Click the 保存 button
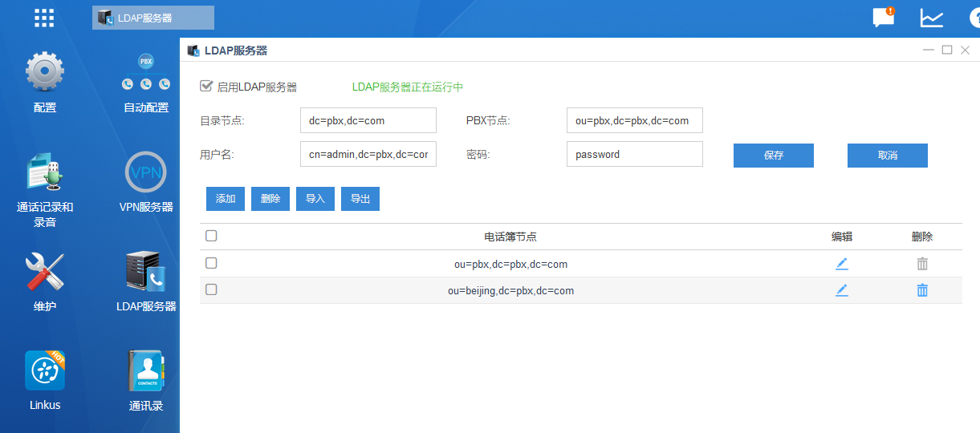 pos(773,156)
